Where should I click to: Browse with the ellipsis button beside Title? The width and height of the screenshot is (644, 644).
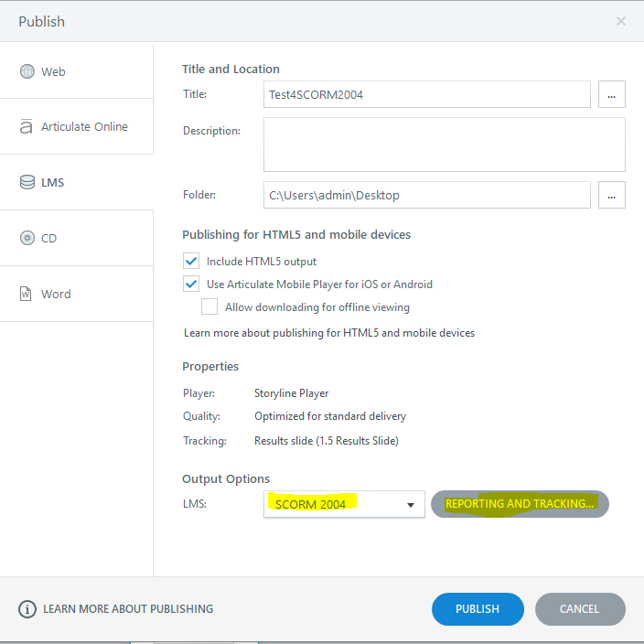612,94
